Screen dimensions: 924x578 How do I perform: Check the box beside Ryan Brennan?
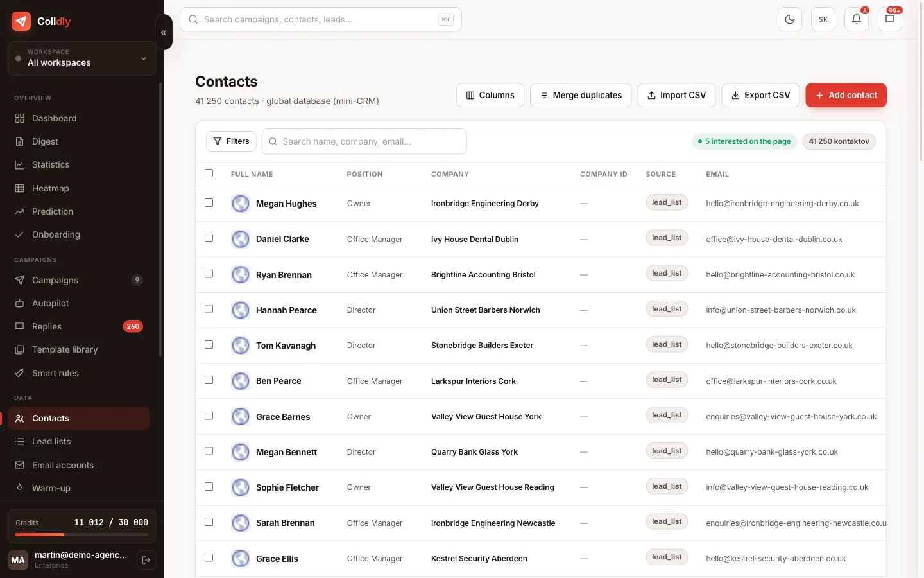(209, 274)
